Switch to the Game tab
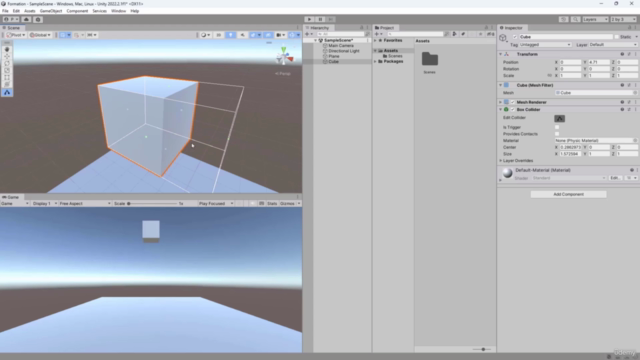This screenshot has width=640, height=360. tap(11, 197)
